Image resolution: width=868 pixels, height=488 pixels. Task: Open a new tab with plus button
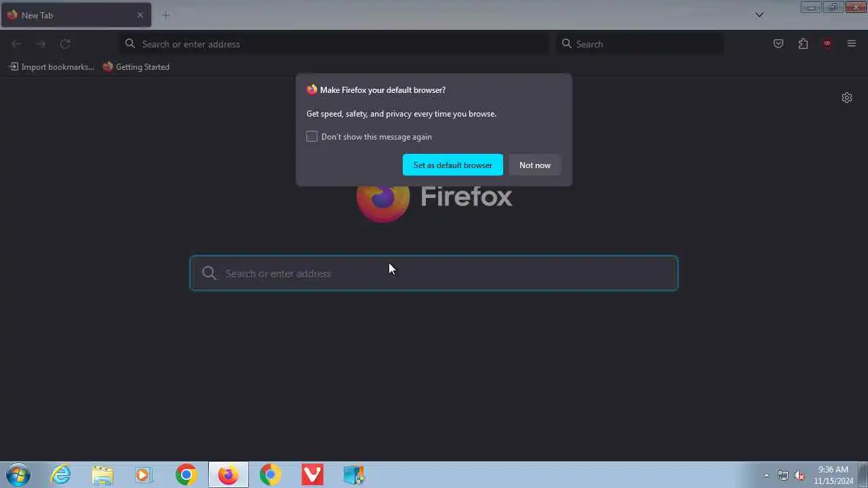165,15
